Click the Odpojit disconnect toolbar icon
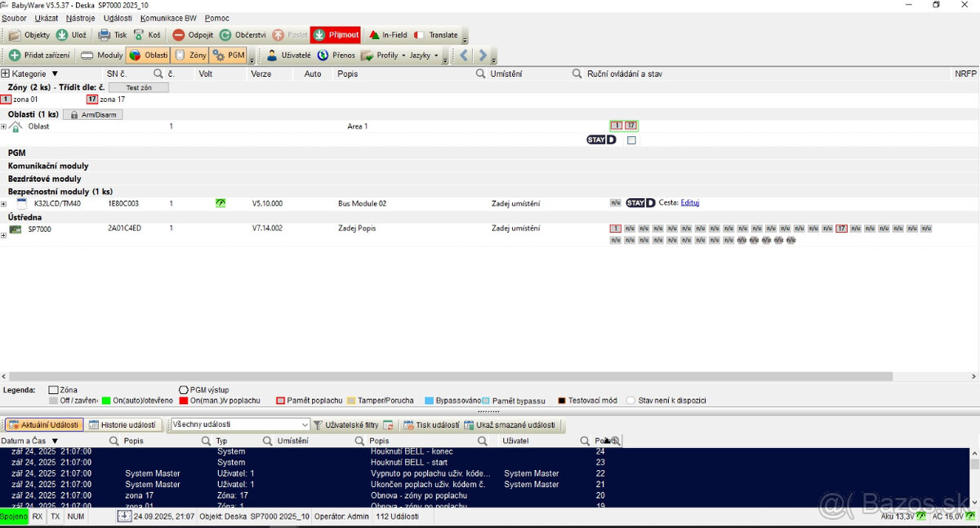The image size is (980, 528). [x=179, y=35]
